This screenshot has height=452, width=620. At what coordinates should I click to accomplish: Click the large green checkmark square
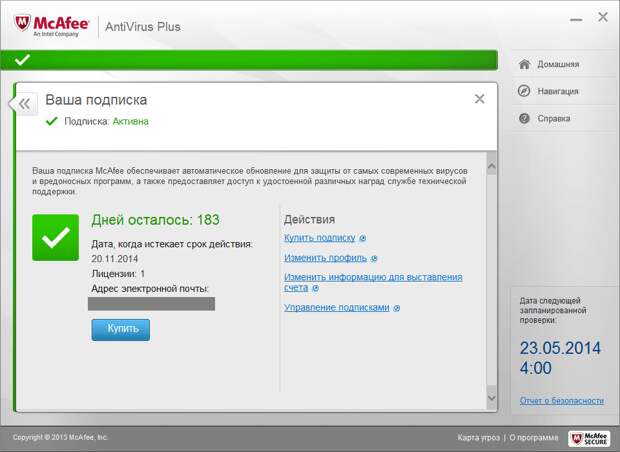(x=55, y=238)
